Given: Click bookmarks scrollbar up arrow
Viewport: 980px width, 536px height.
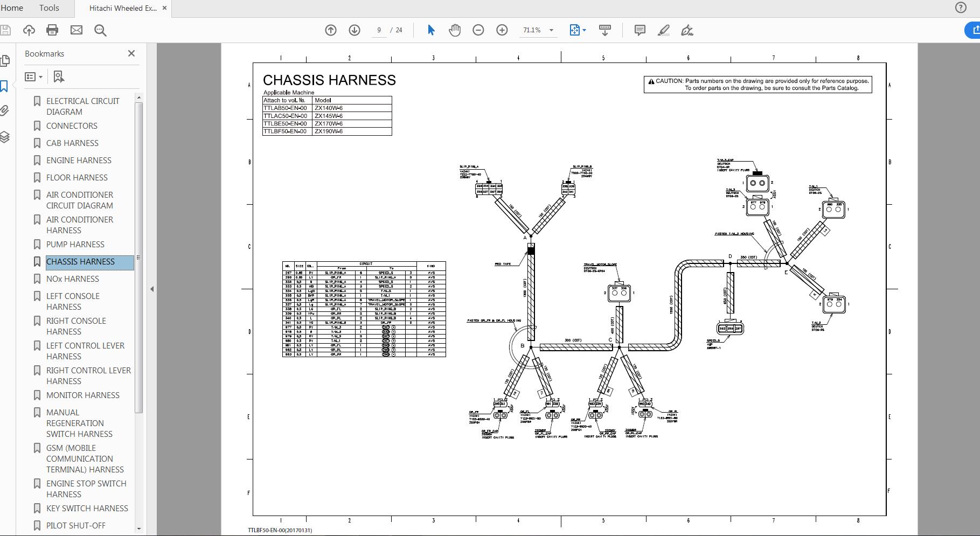Looking at the screenshot, I should pyautogui.click(x=138, y=98).
